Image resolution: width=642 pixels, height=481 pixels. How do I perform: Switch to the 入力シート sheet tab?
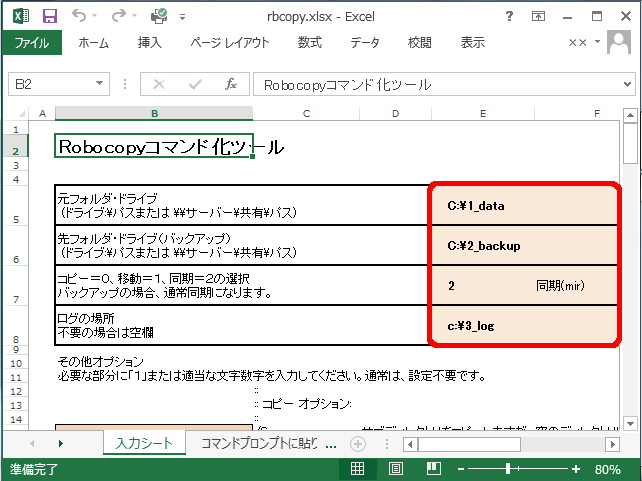(144, 443)
